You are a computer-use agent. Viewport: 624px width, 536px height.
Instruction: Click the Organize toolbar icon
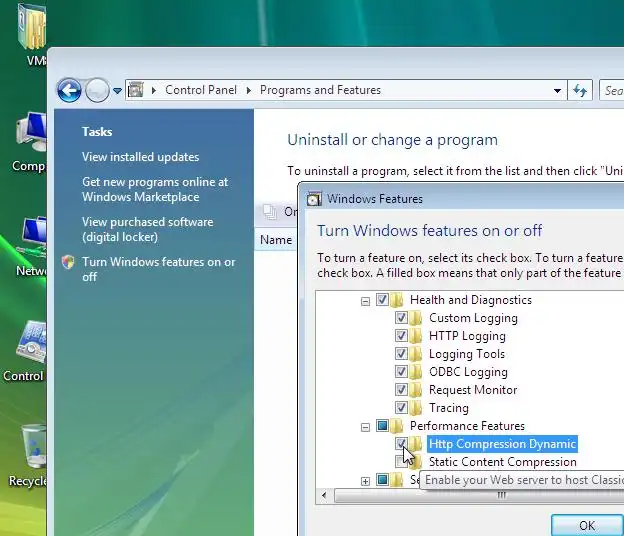[269, 211]
